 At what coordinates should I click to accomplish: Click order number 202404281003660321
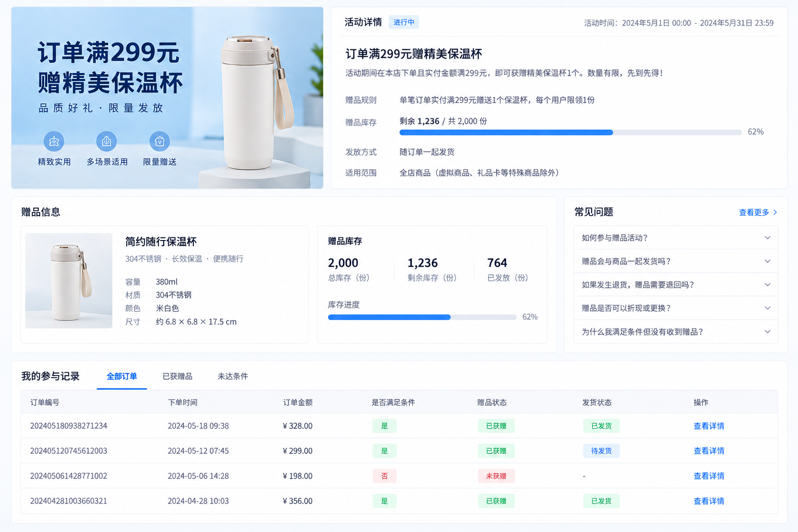coord(69,501)
